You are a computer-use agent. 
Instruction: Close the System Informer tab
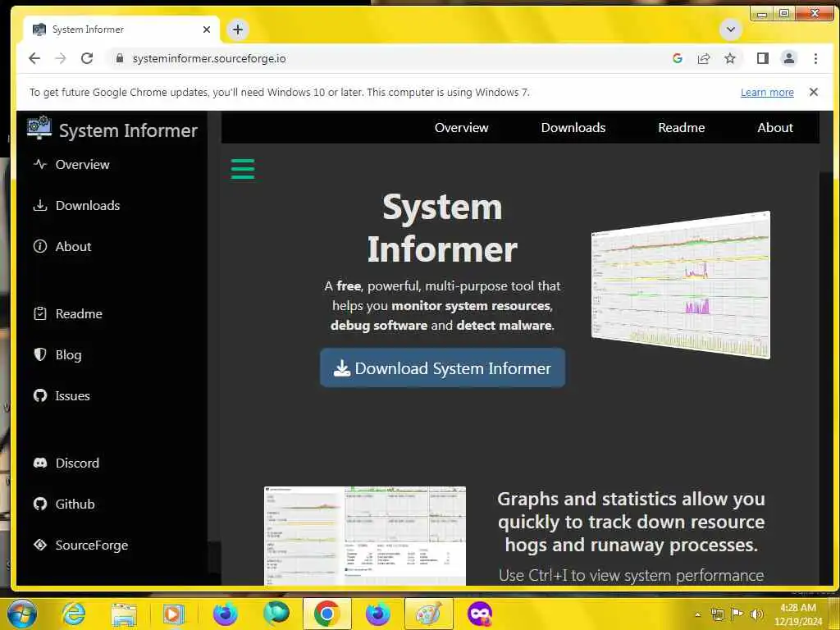click(207, 30)
